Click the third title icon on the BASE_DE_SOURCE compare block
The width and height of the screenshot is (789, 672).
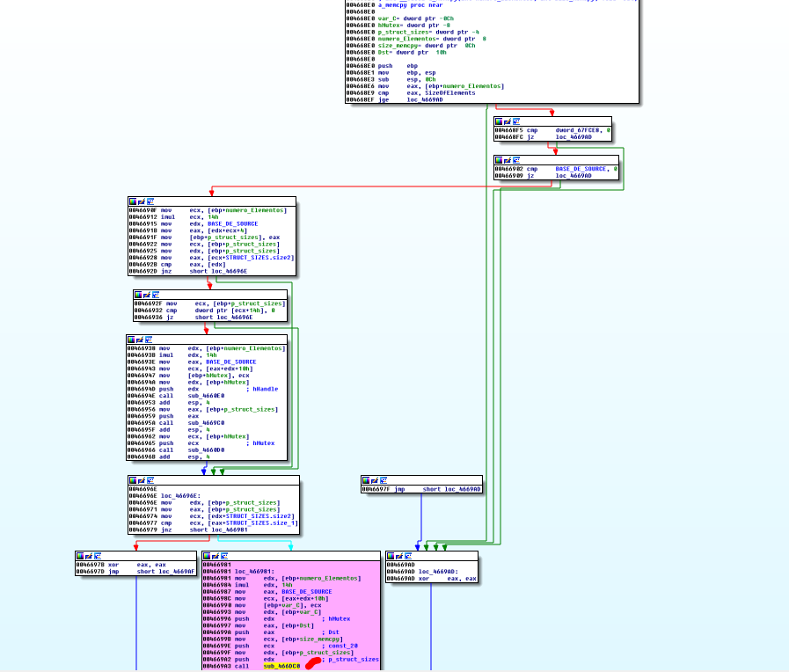516,160
